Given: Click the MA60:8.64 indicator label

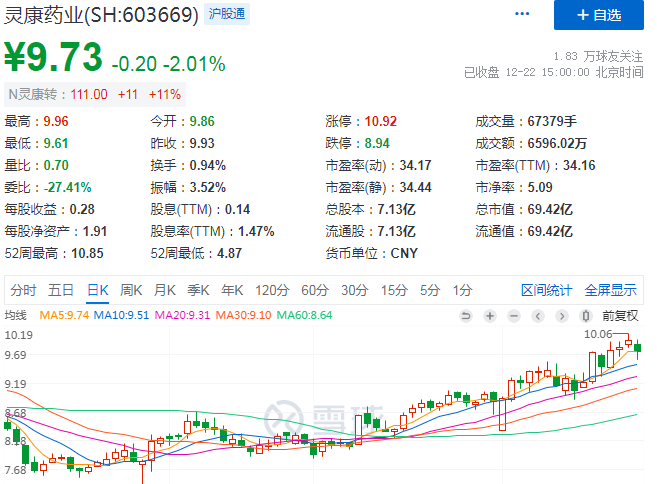Looking at the screenshot, I should pyautogui.click(x=305, y=315).
